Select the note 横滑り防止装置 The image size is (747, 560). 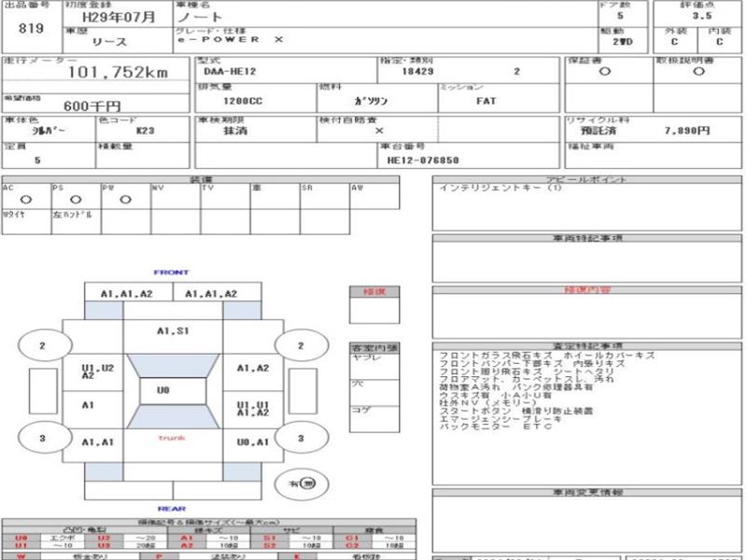557,411
